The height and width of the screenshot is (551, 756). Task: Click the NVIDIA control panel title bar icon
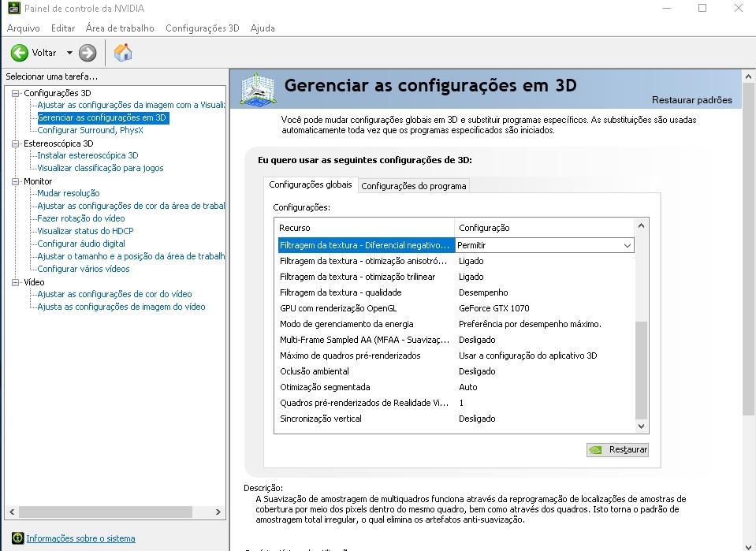click(13, 8)
